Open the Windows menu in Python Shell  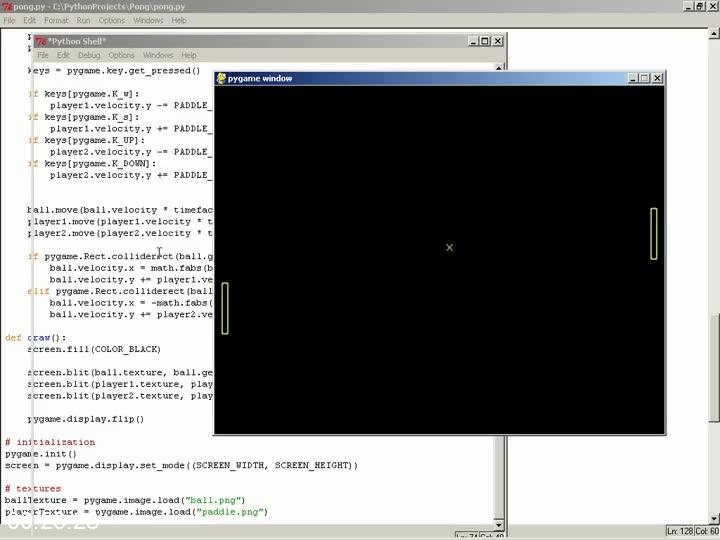click(x=158, y=55)
